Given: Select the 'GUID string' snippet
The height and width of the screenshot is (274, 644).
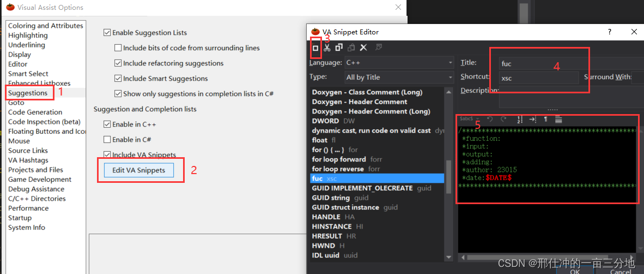Looking at the screenshot, I should pos(377,198).
